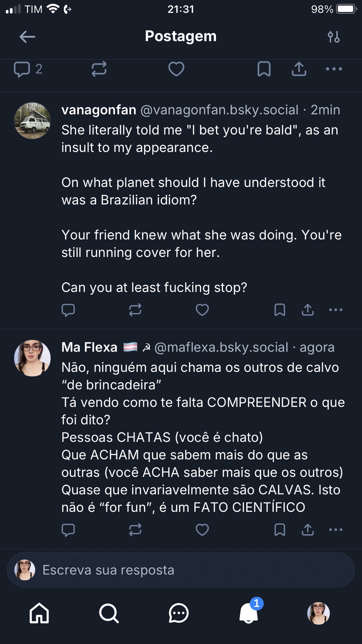Tap reply icon on vanagonfan's post
362x644 pixels.
tap(68, 310)
